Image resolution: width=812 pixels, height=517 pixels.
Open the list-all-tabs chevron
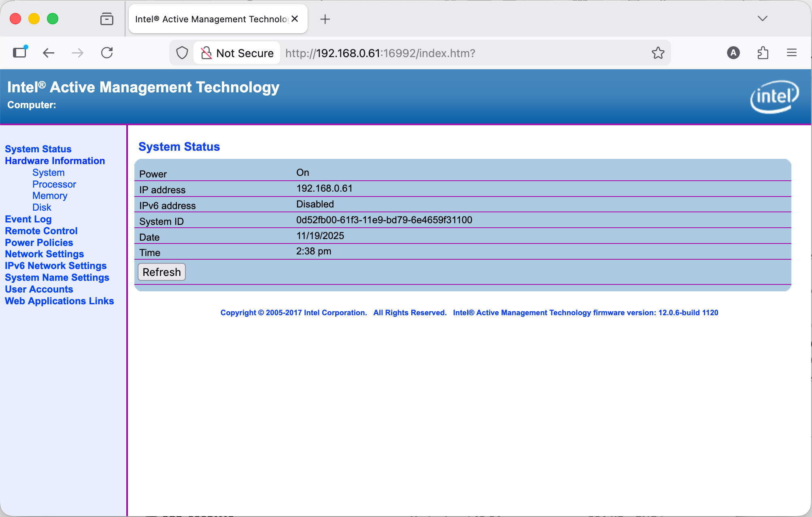click(762, 19)
